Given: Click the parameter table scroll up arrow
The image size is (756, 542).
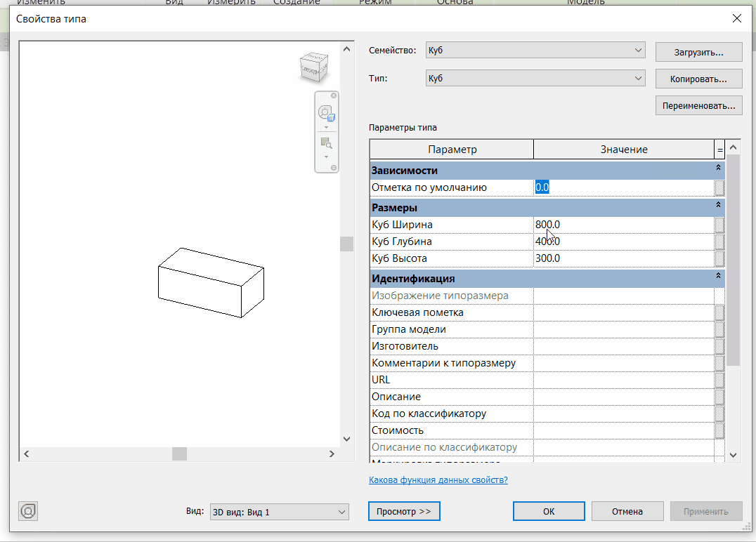Looking at the screenshot, I should 733,147.
